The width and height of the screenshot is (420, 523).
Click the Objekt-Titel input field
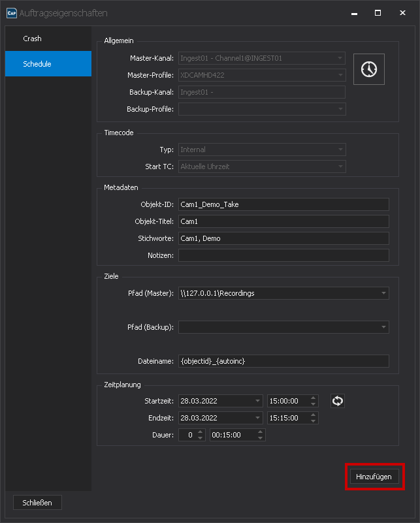pyautogui.click(x=283, y=221)
